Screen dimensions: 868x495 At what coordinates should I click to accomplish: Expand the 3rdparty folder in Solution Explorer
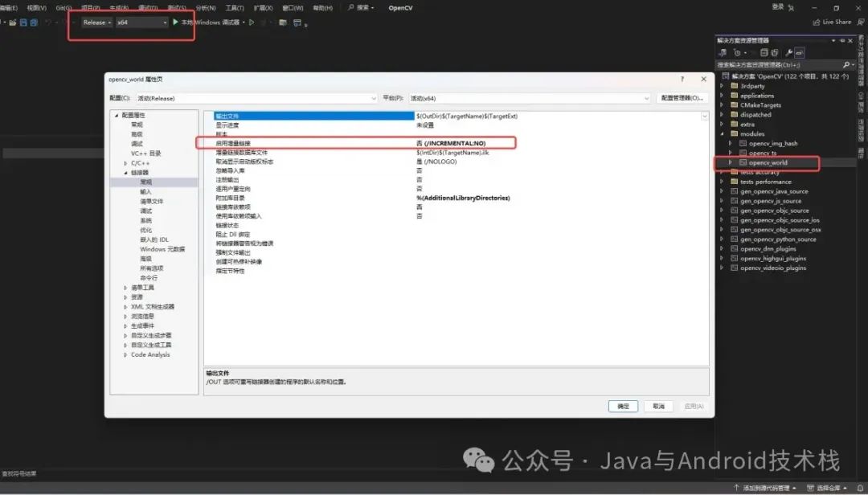coord(721,86)
